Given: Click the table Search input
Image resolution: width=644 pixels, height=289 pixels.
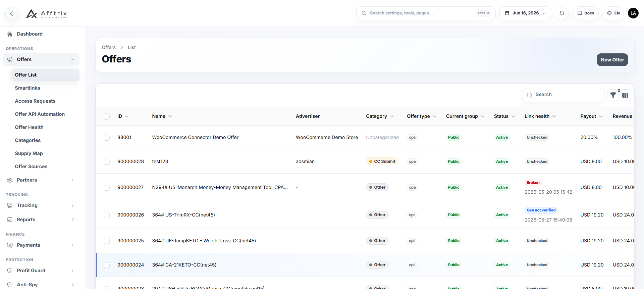Looking at the screenshot, I should click(563, 95).
